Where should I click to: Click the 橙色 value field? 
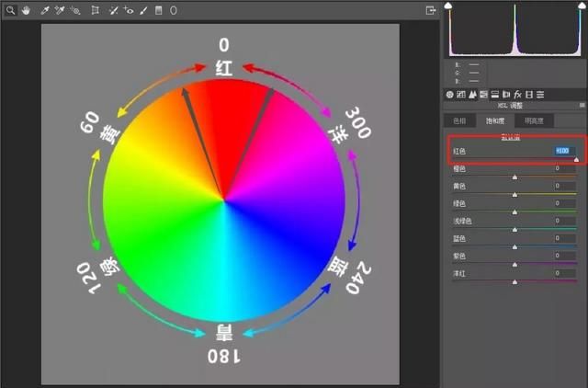(x=565, y=168)
